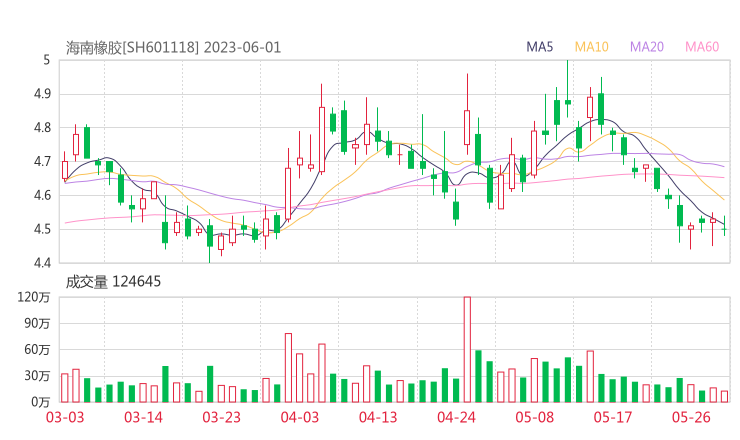Click the price axis value 4.9
This screenshot has width=740, height=440.
tap(42, 94)
